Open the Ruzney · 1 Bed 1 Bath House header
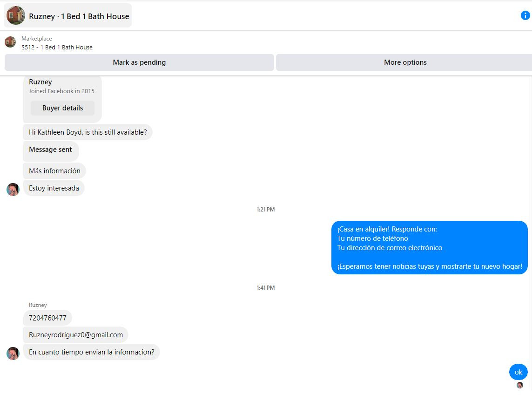532x395 pixels. pos(67,16)
